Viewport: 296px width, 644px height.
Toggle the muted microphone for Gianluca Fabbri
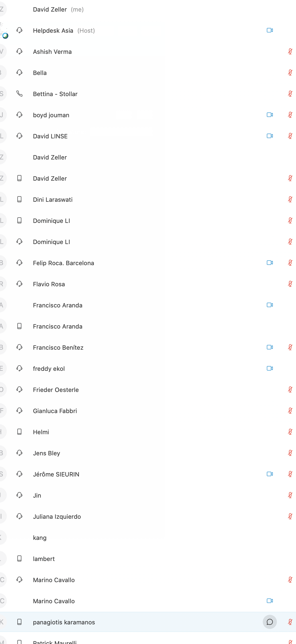tap(290, 411)
